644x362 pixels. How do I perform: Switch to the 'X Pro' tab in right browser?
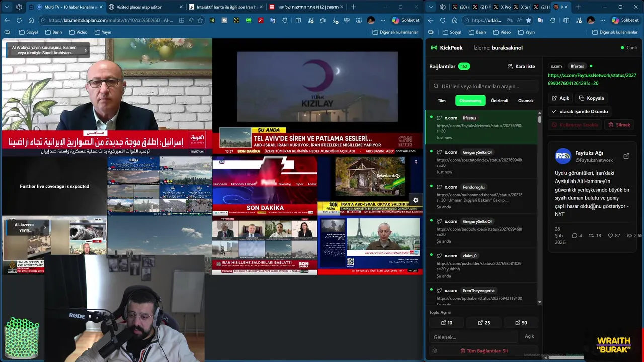click(x=502, y=7)
